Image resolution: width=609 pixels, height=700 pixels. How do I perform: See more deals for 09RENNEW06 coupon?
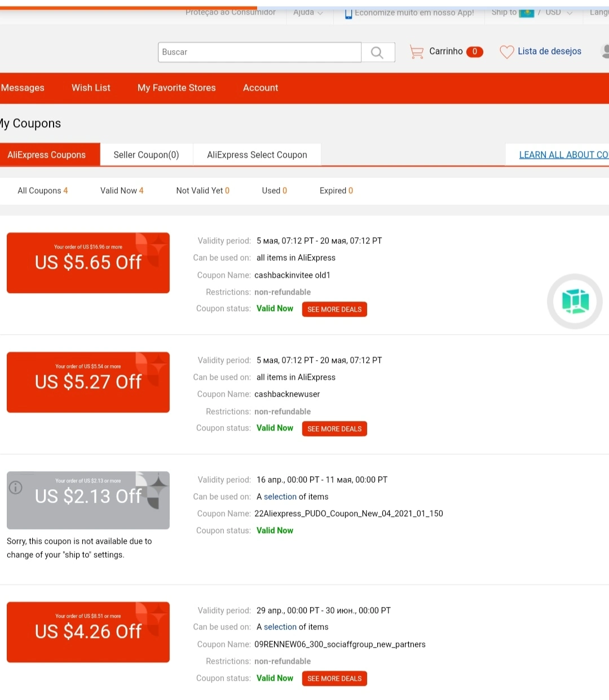pyautogui.click(x=334, y=679)
